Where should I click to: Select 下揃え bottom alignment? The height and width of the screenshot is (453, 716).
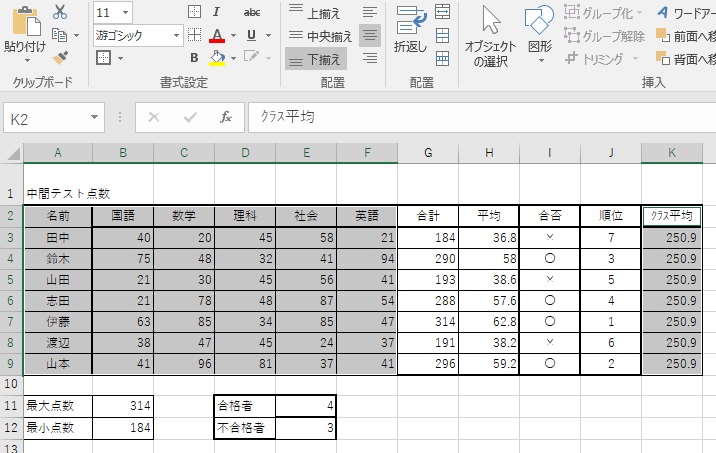point(316,59)
